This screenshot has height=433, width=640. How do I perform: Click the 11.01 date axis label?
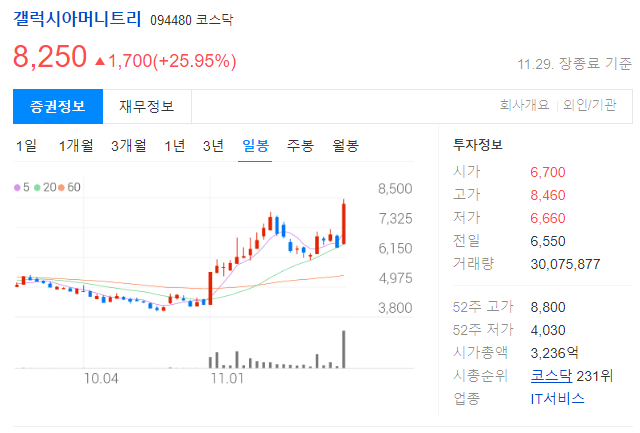pyautogui.click(x=227, y=378)
